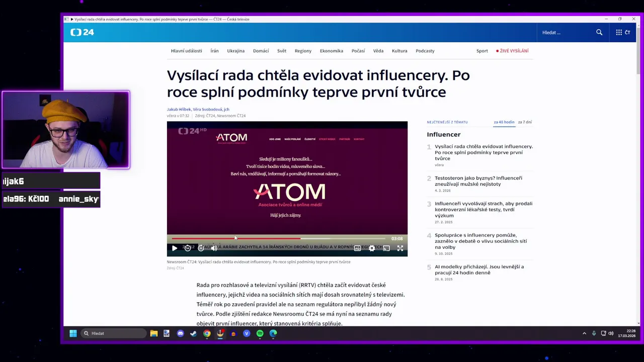Mute the video player volume icon
The width and height of the screenshot is (644, 362).
coord(214,248)
